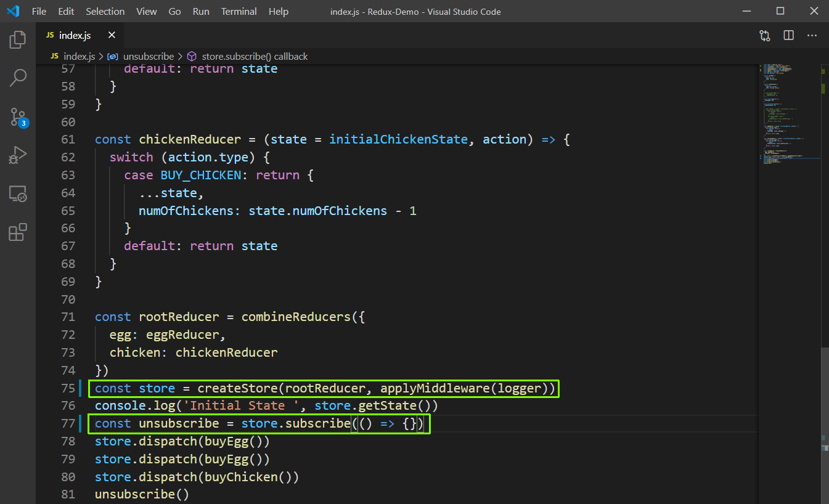Click the word chickenReducer on line 61

point(190,139)
